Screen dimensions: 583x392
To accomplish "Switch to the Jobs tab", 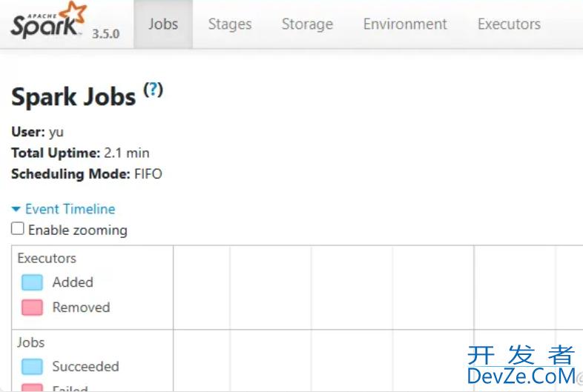I will point(163,24).
